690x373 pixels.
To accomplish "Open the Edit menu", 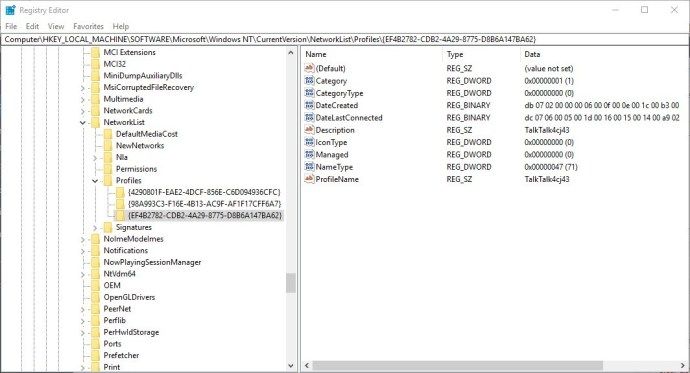I will (32, 26).
